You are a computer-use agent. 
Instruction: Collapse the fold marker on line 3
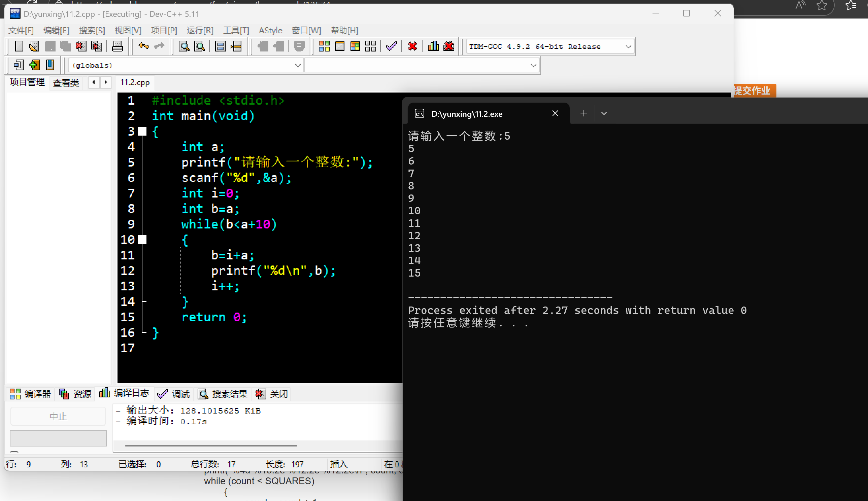pyautogui.click(x=142, y=131)
